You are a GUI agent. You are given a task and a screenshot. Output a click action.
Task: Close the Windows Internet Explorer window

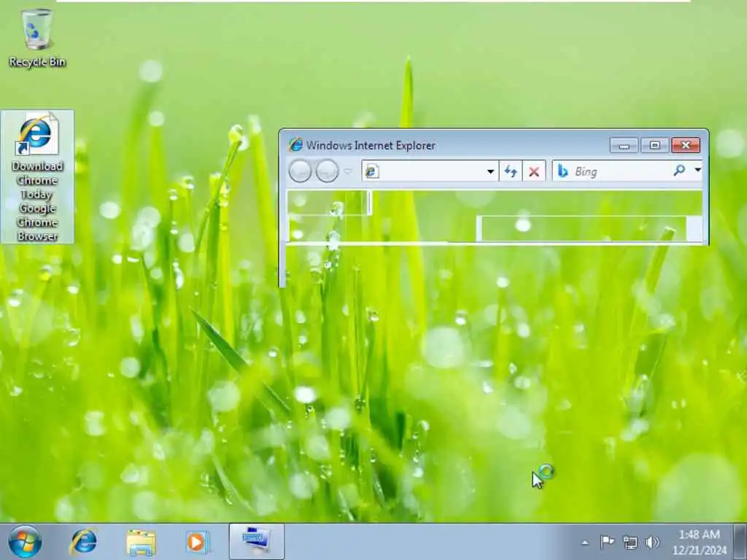686,145
